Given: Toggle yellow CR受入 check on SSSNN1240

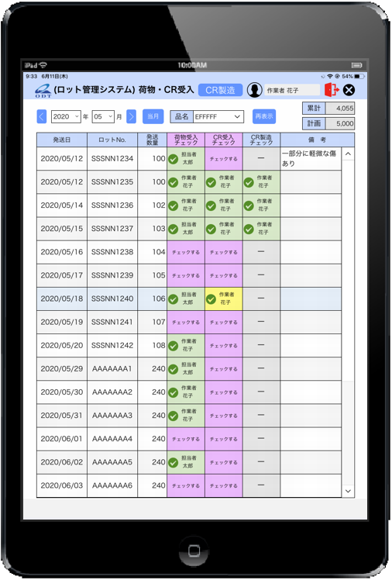Looking at the screenshot, I should coord(224,299).
